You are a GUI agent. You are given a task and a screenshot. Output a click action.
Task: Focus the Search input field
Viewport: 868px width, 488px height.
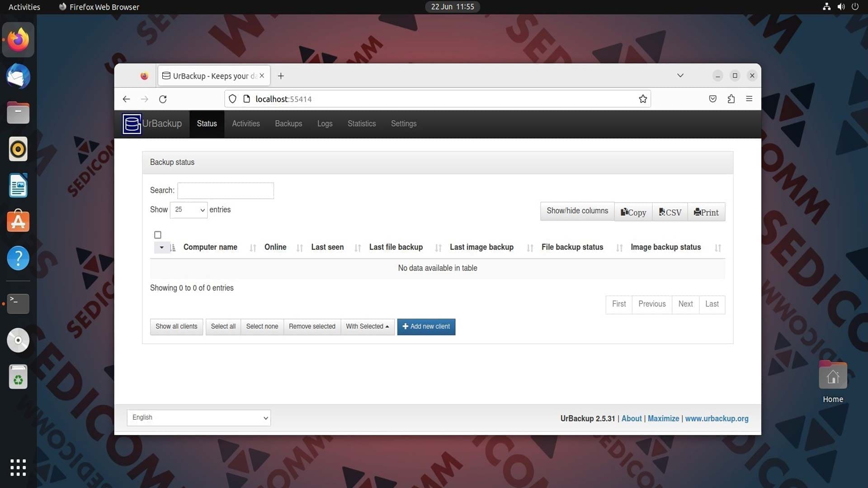(226, 191)
